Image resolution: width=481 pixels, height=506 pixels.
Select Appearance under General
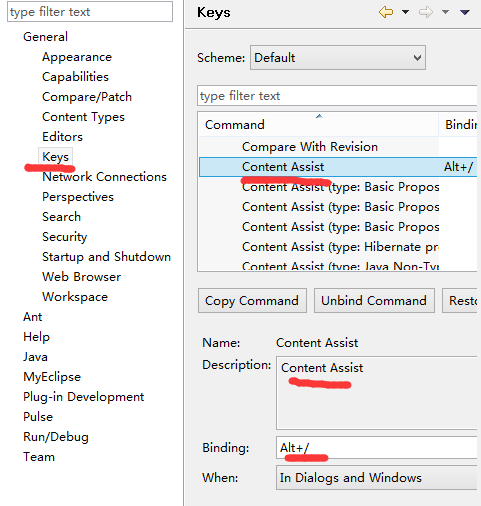point(77,57)
